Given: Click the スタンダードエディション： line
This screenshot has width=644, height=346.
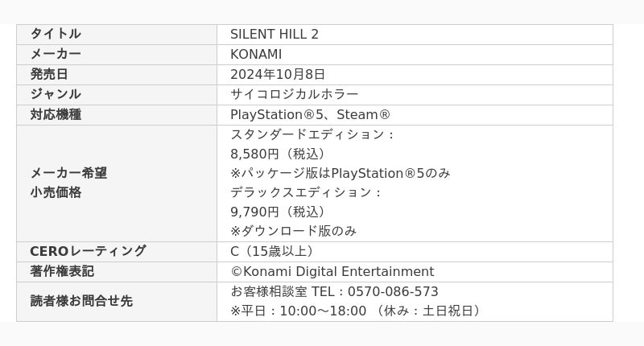Looking at the screenshot, I should click(314, 134).
